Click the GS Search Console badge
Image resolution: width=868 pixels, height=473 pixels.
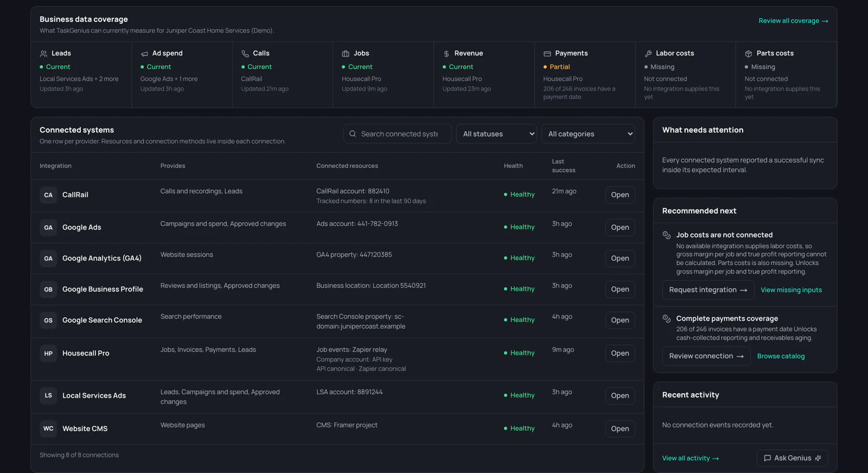coord(48,320)
